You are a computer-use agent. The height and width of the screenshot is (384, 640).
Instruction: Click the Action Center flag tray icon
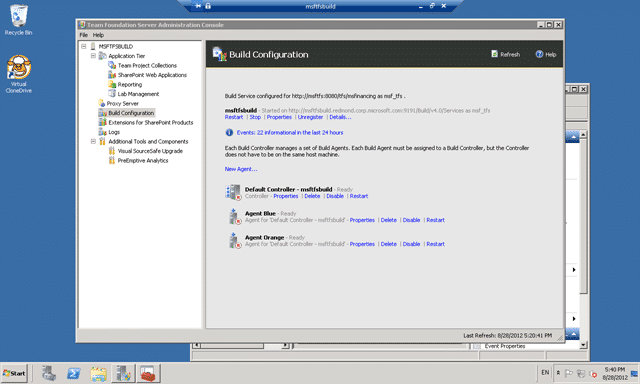click(x=569, y=373)
